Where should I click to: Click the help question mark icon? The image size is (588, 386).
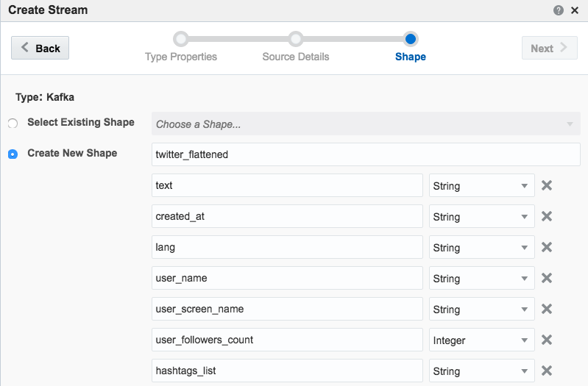click(x=559, y=10)
